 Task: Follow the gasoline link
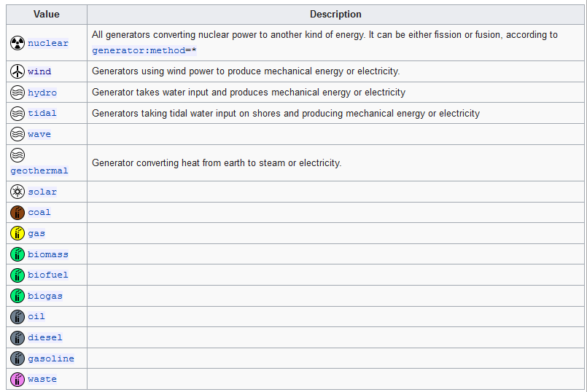[x=51, y=358]
